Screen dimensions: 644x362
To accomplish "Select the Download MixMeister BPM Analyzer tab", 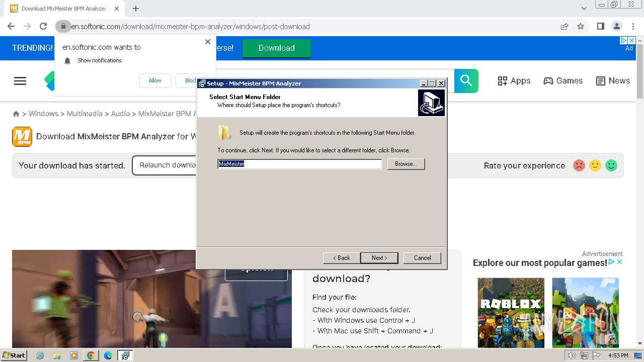I will [x=64, y=9].
